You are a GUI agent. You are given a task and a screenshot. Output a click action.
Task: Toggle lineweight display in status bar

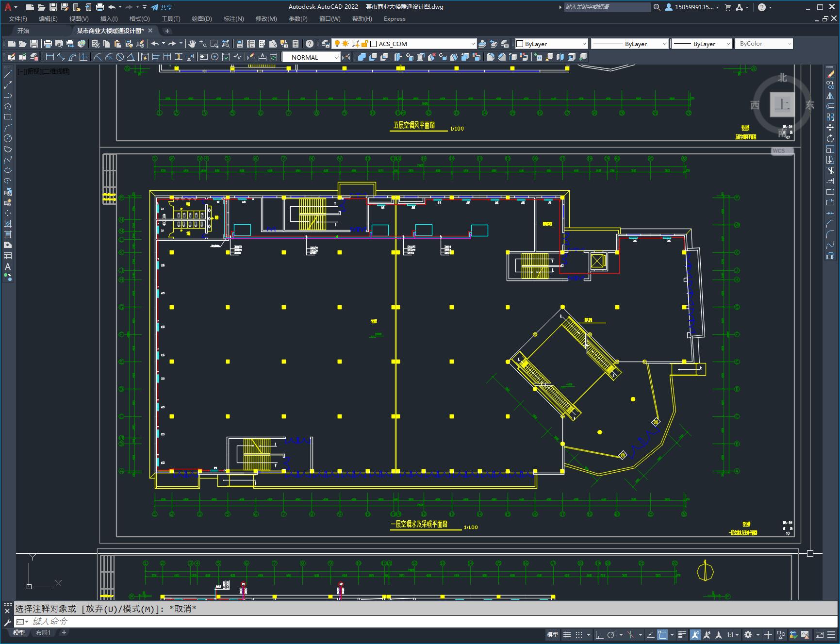coord(682,634)
